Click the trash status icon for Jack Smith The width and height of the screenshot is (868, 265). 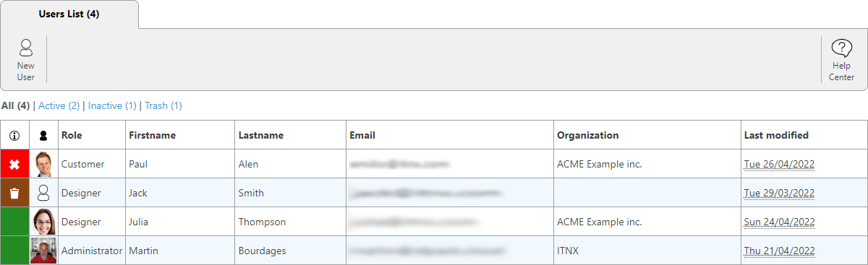click(14, 193)
